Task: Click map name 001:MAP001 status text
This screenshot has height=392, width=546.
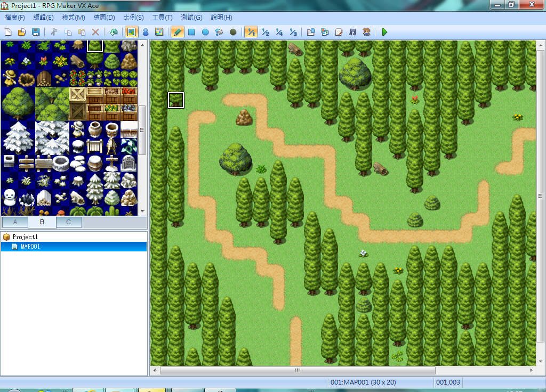Action: [x=363, y=382]
